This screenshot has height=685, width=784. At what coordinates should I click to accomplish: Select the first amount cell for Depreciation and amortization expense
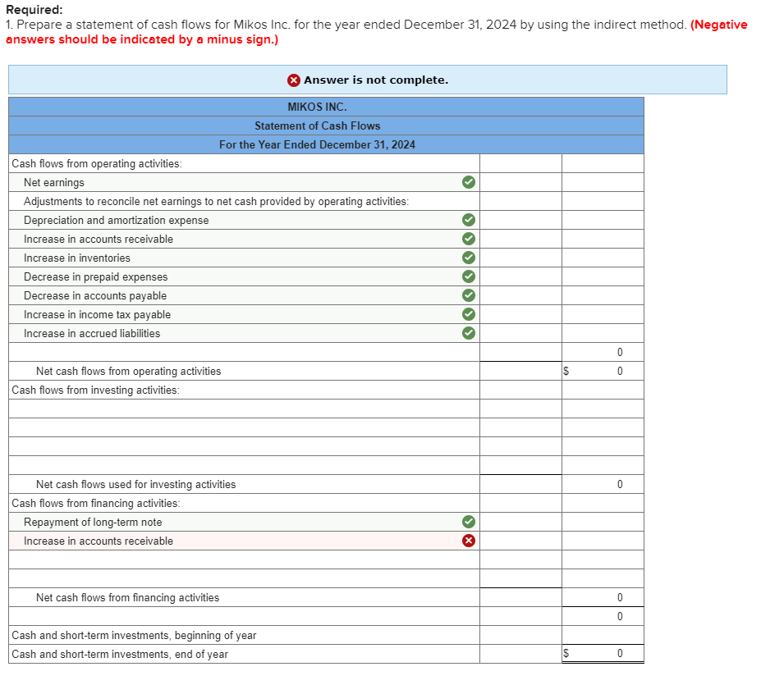[520, 220]
